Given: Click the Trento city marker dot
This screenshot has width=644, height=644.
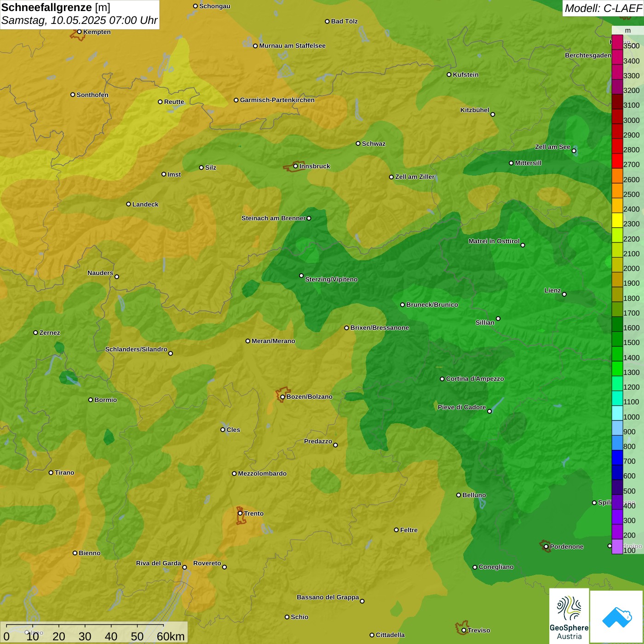Looking at the screenshot, I should 240,513.
